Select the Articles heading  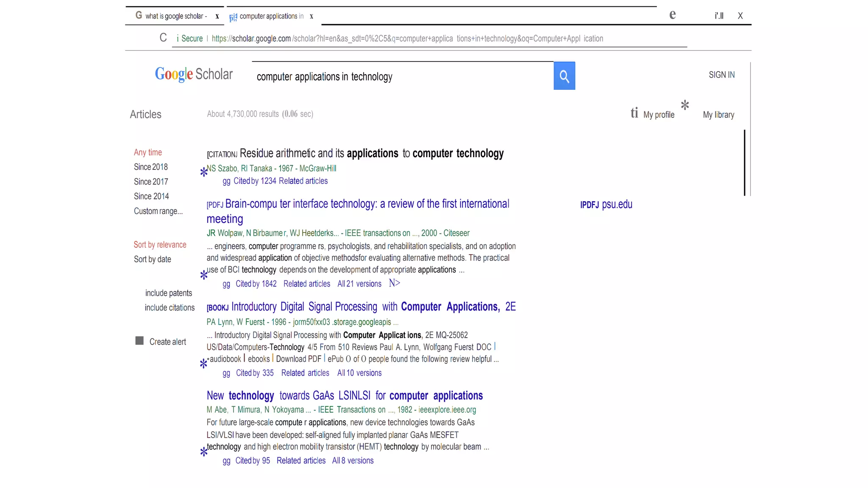click(x=145, y=114)
